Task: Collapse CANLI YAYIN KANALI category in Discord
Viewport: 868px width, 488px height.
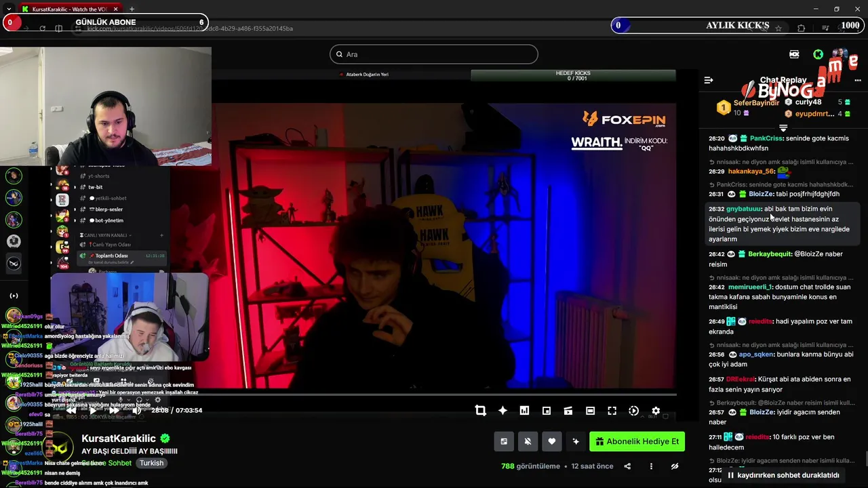Action: (x=105, y=235)
